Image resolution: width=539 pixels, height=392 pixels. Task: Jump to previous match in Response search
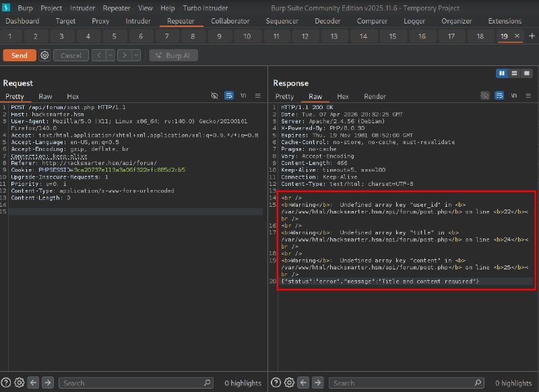(x=304, y=383)
